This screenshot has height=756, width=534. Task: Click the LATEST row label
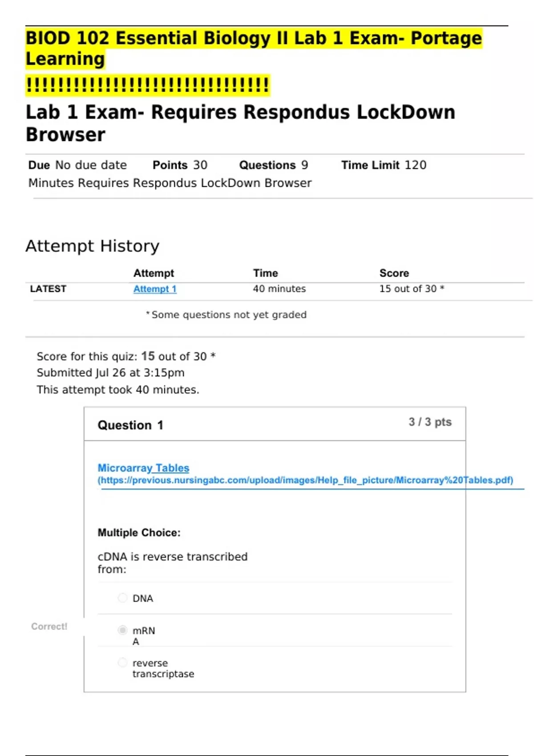(48, 289)
